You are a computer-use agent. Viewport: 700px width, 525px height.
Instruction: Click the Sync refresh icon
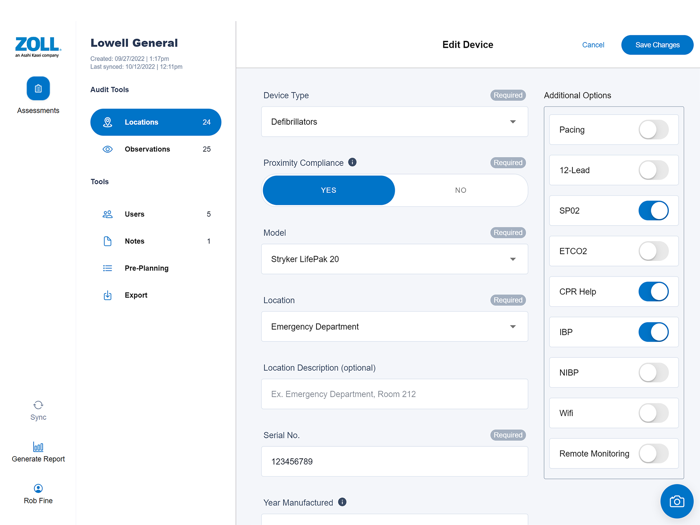click(x=38, y=405)
